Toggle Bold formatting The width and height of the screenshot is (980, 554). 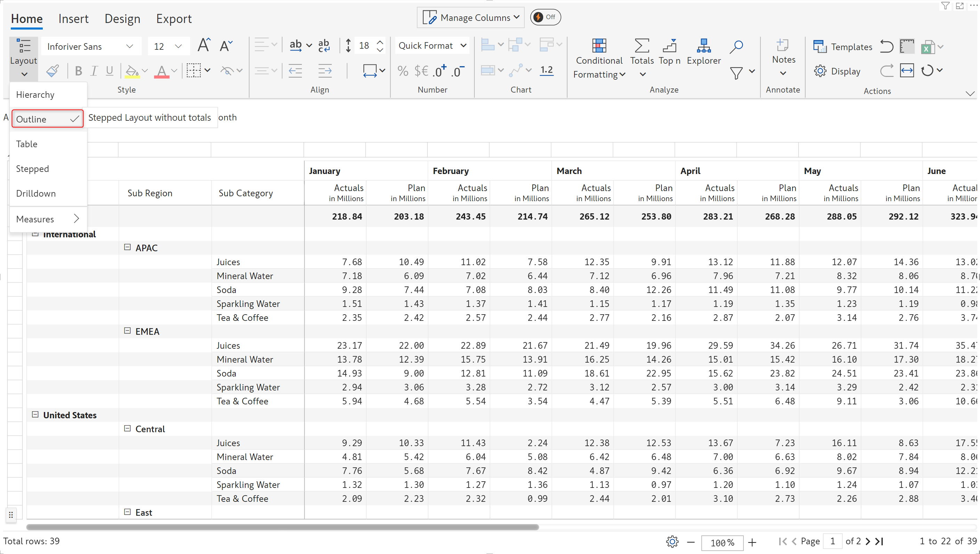78,71
